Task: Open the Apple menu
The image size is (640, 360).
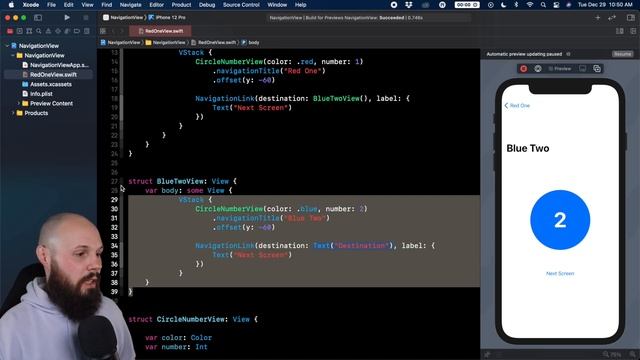Action: coord(11,5)
